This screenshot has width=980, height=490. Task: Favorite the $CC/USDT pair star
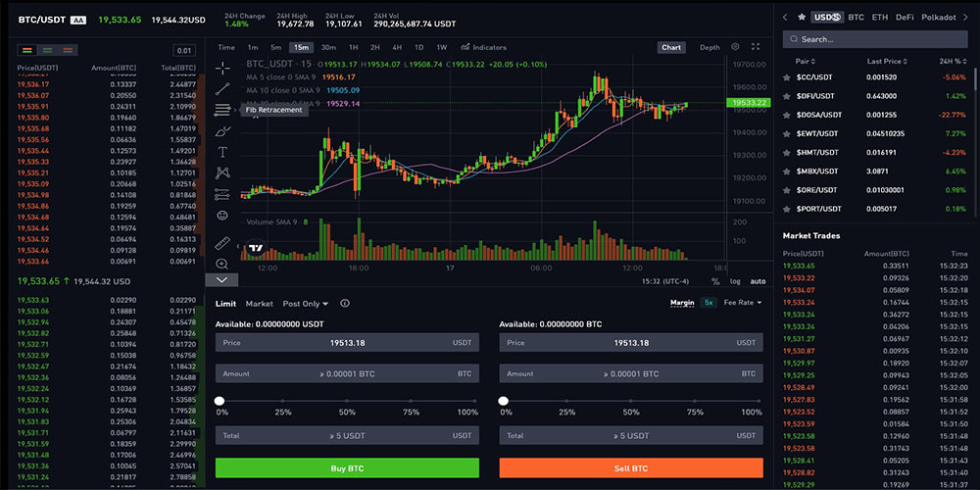[787, 77]
